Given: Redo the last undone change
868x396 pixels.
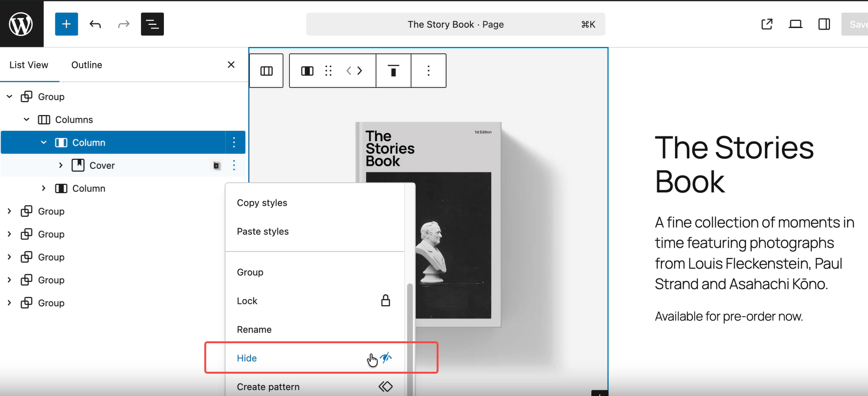Looking at the screenshot, I should [124, 24].
